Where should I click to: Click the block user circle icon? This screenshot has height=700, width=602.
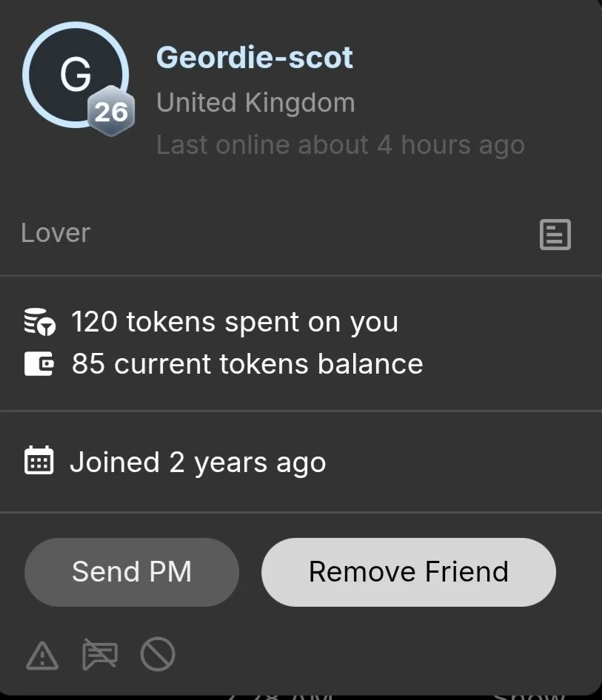pos(158,655)
